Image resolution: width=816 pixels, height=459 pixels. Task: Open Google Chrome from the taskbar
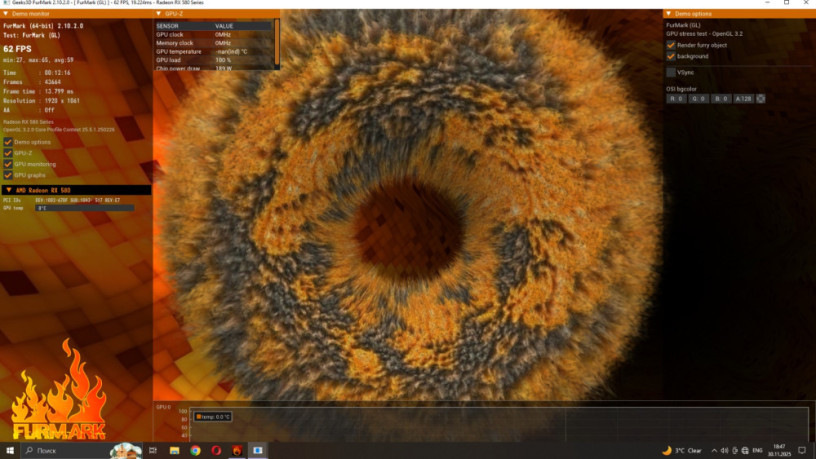[x=195, y=450]
